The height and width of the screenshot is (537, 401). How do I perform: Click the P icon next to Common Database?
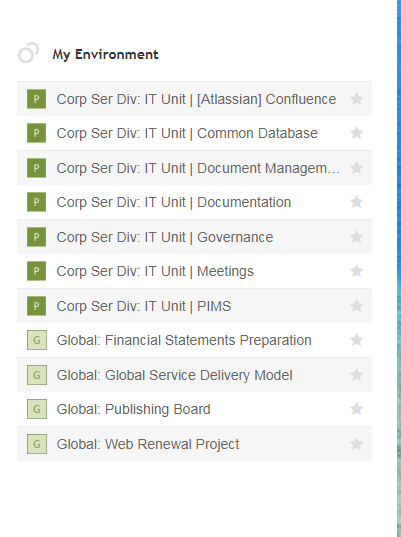coord(36,133)
